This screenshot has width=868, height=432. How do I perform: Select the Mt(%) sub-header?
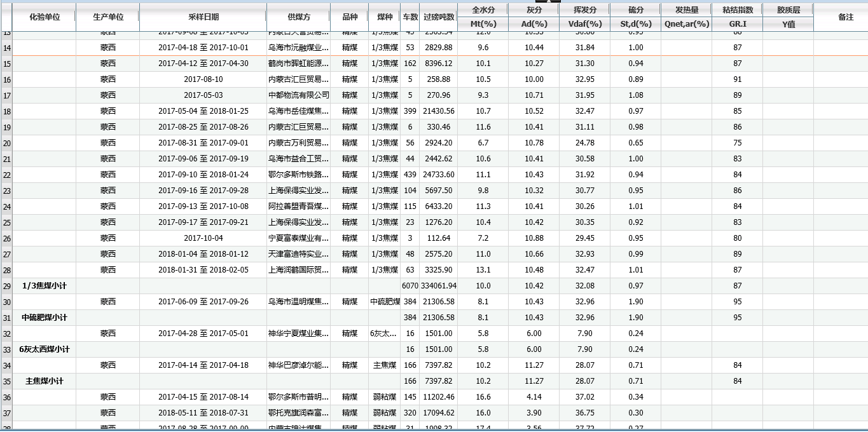[x=483, y=24]
